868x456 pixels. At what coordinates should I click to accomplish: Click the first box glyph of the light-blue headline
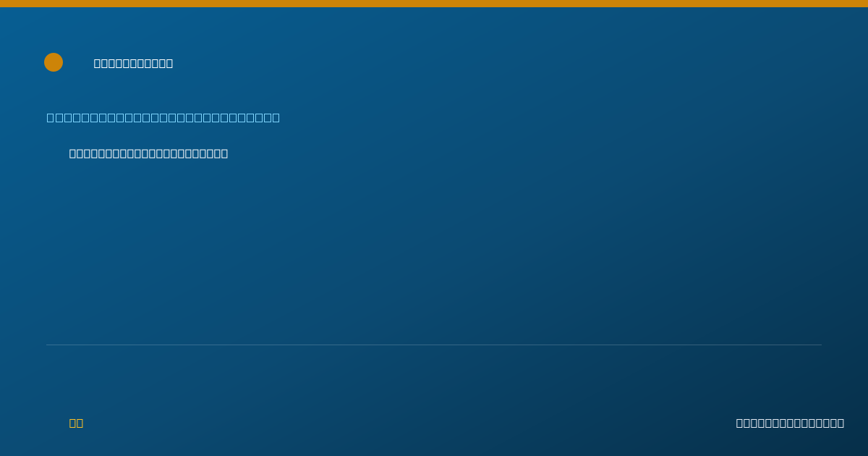tap(51, 117)
